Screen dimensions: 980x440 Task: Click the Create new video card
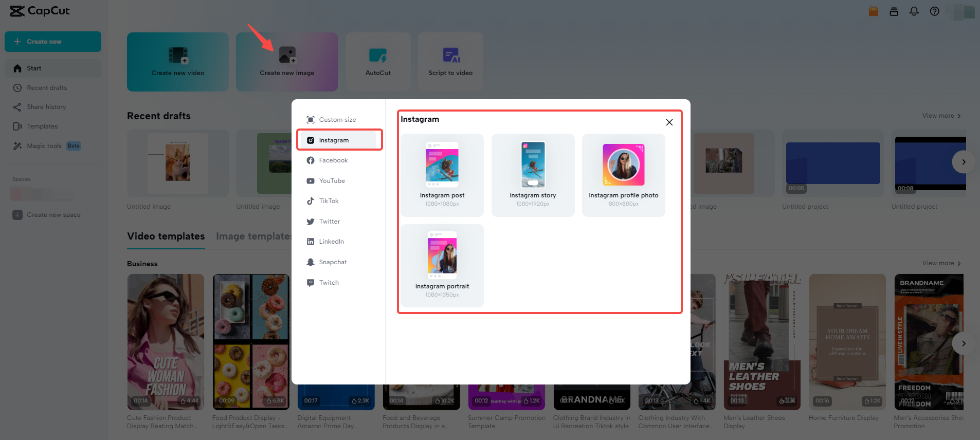[178, 62]
